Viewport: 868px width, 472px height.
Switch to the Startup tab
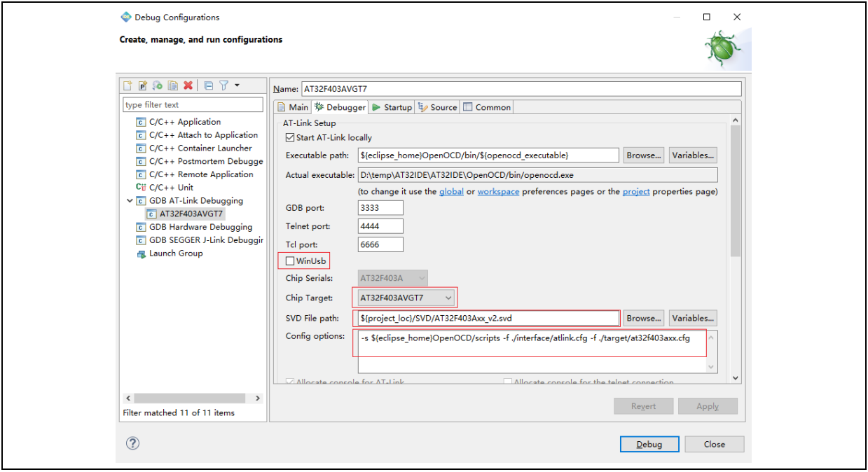click(x=392, y=107)
